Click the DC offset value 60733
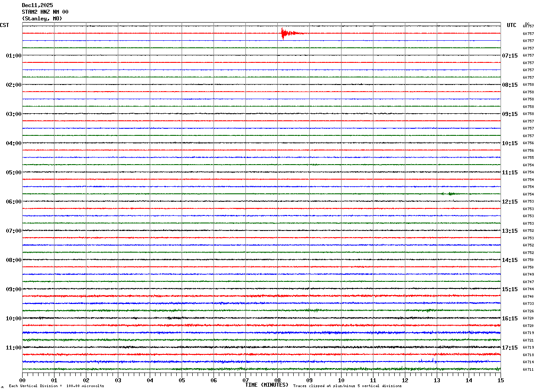Viewport: 536px width, 392px height. click(528, 304)
